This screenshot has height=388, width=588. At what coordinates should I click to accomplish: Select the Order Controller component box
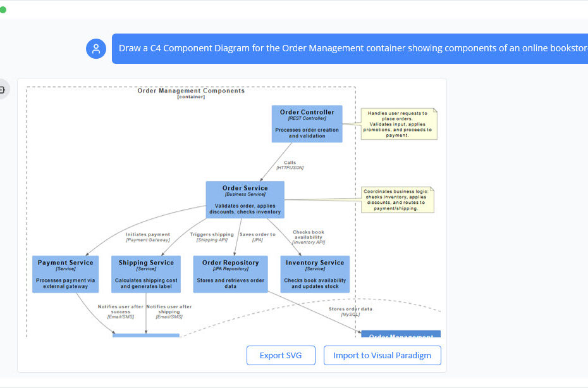click(x=307, y=123)
